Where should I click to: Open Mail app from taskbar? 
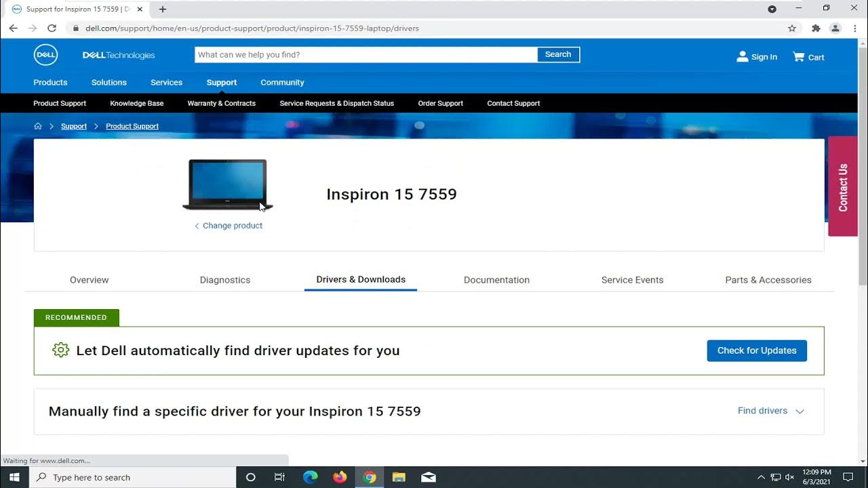tap(429, 477)
